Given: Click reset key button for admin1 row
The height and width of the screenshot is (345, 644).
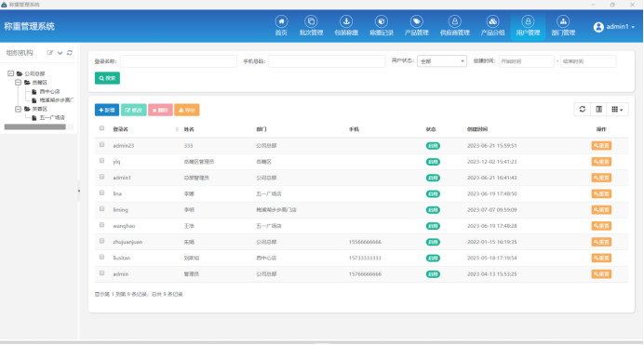Looking at the screenshot, I should click(x=601, y=178).
